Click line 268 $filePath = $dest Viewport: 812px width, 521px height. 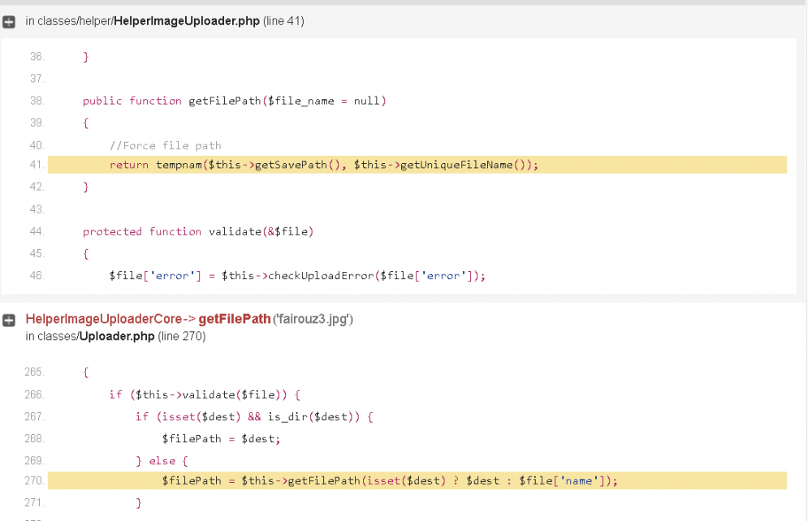[221, 439]
